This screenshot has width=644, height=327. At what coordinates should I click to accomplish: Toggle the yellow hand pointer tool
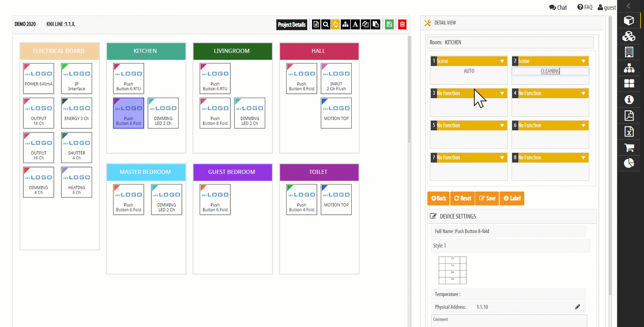tap(336, 25)
